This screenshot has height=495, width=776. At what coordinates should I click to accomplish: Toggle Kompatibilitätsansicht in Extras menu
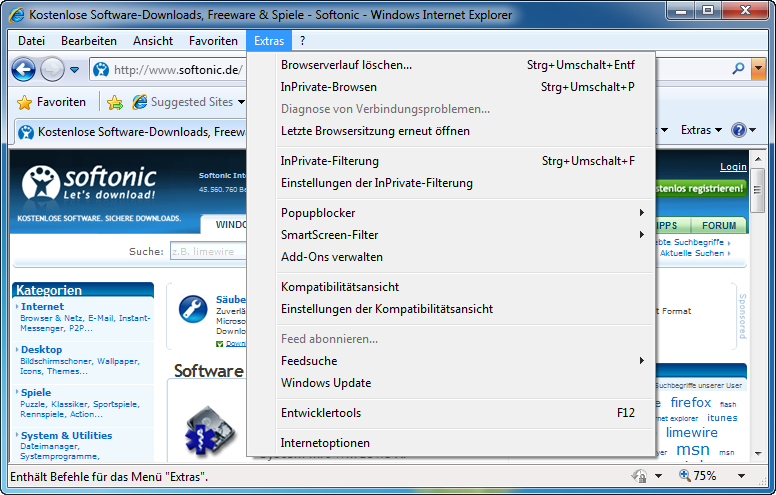[340, 287]
